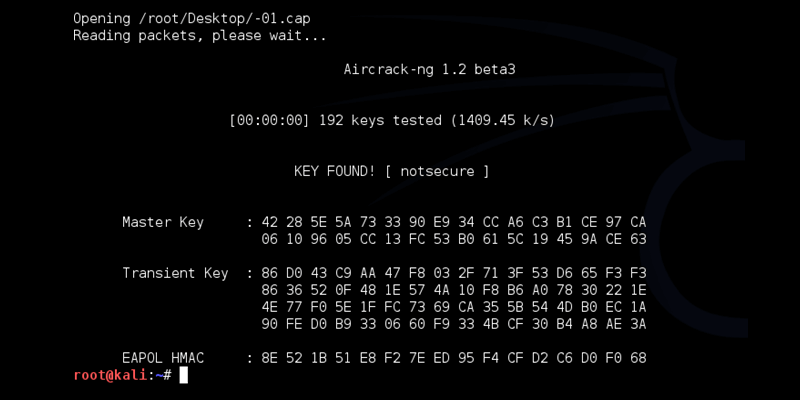Click the last Master Key byte '63'

[x=638, y=239]
